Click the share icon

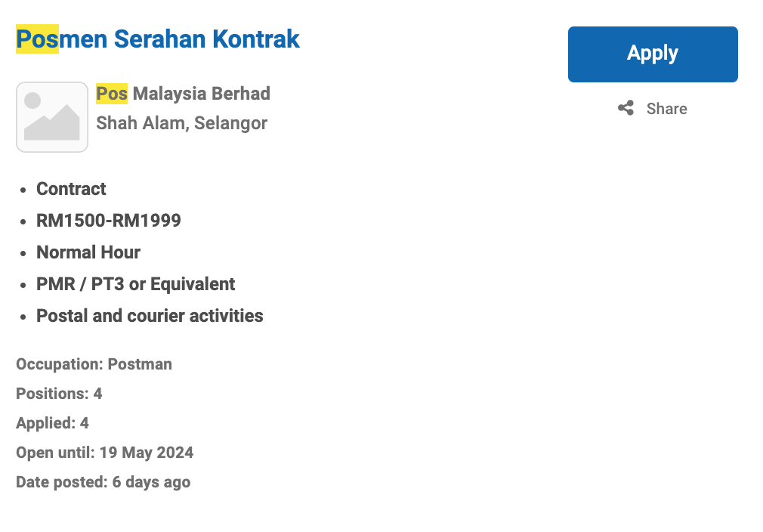click(626, 108)
